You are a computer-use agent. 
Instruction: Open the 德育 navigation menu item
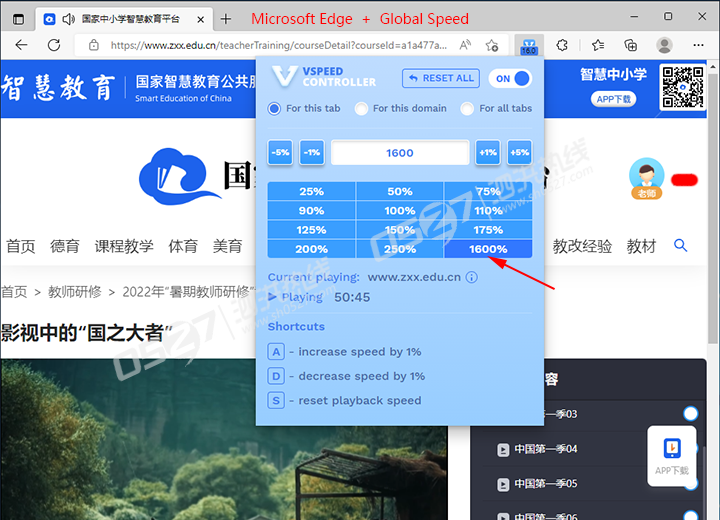(x=65, y=246)
